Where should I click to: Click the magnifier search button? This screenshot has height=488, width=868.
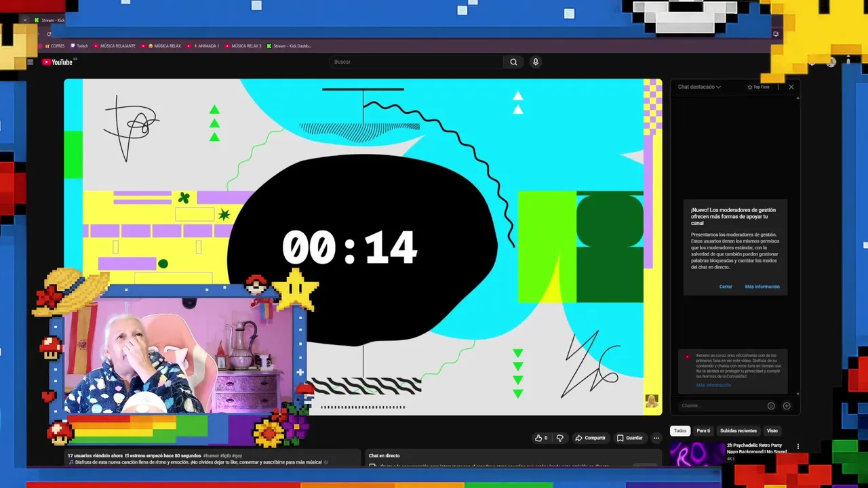(513, 62)
